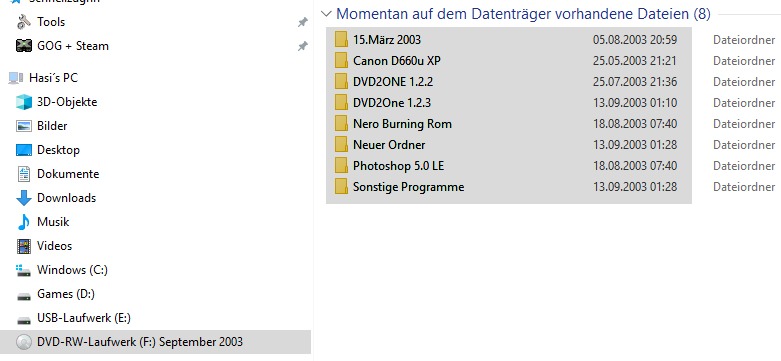
Task: Select the Videos filmstrip icon
Action: (23, 246)
